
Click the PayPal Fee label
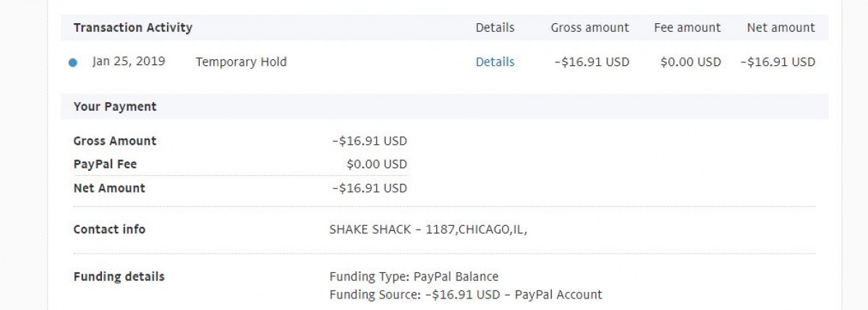pos(105,164)
